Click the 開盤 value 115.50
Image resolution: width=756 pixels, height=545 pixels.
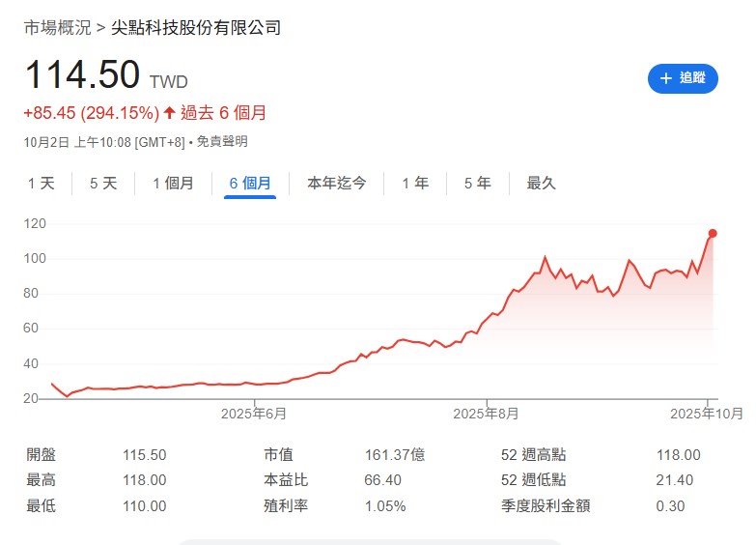(x=144, y=455)
